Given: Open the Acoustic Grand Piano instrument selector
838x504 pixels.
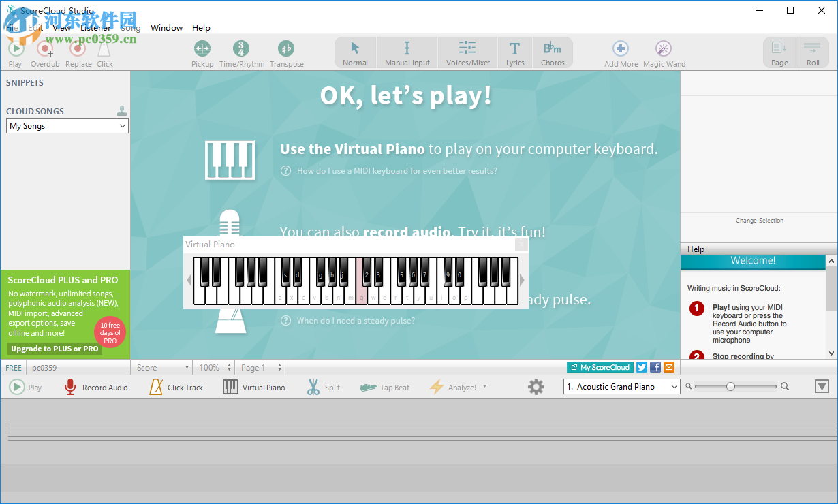Looking at the screenshot, I should [621, 386].
